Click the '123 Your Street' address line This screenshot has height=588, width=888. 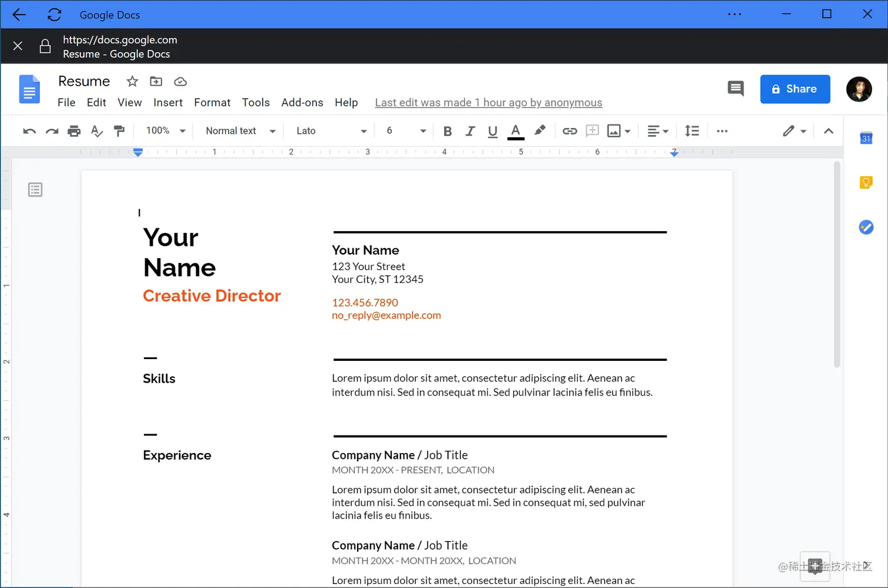[368, 266]
